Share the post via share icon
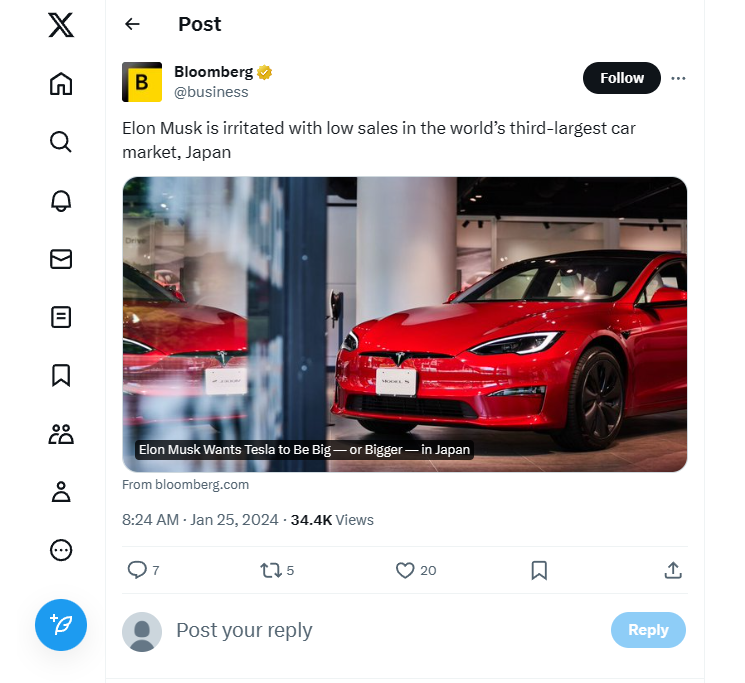This screenshot has height=683, width=745. 673,570
